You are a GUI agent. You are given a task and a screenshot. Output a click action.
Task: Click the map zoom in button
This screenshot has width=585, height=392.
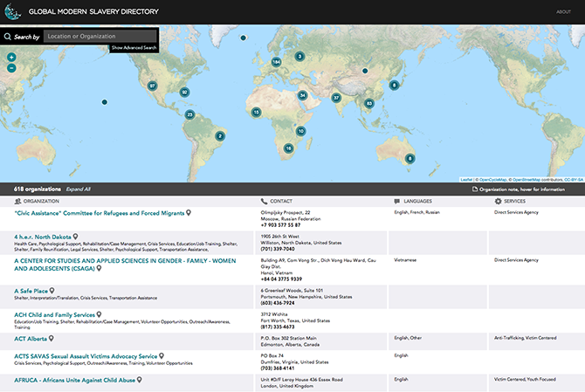pyautogui.click(x=11, y=58)
